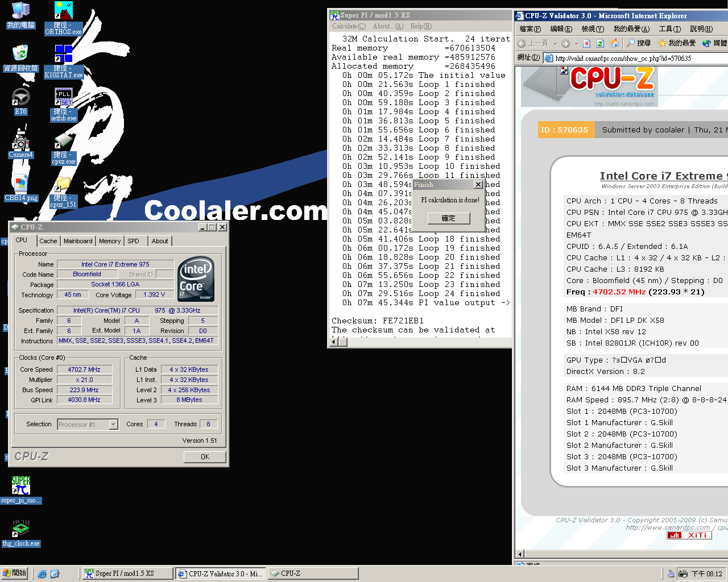Click the CPU-Z Validator taskbar button

(220, 573)
